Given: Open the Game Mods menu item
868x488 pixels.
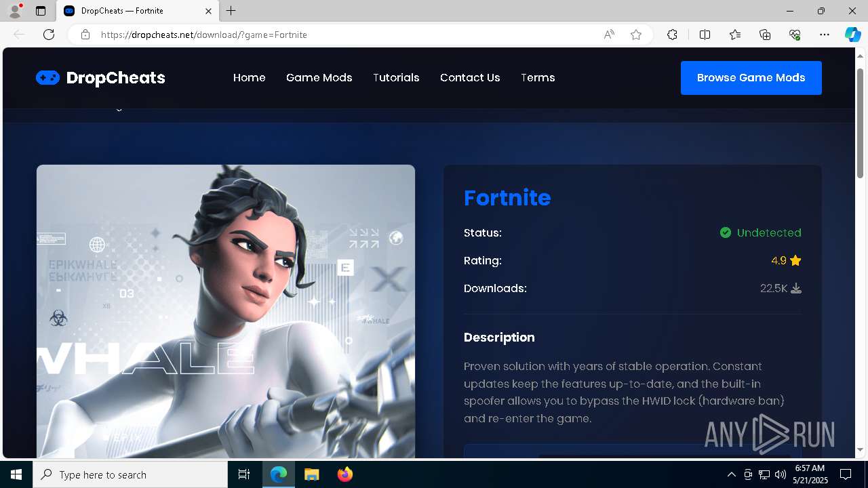Looking at the screenshot, I should (x=319, y=78).
